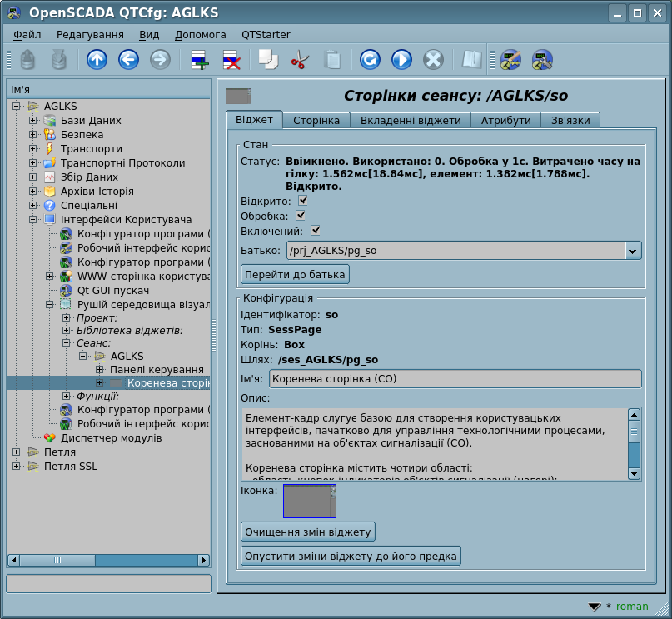Open the Зв'язки tab

570,121
